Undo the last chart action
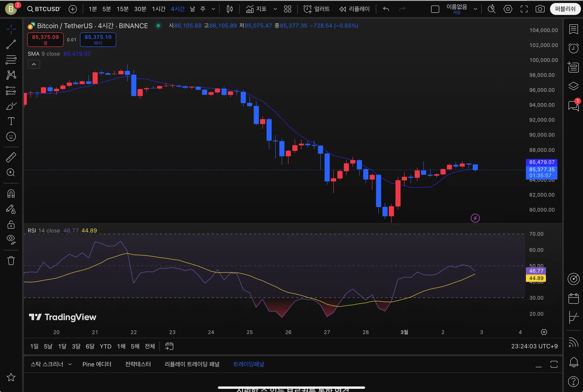The height and width of the screenshot is (392, 583). click(386, 9)
